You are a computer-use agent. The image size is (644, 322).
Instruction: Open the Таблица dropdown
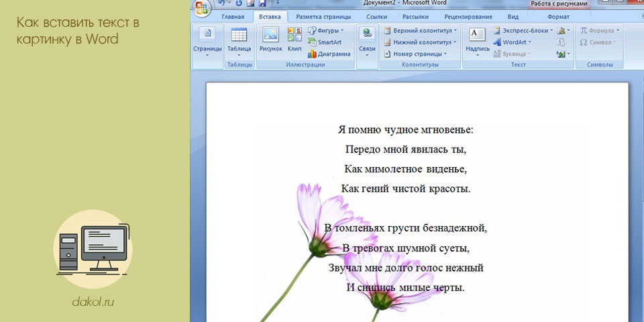click(x=239, y=42)
